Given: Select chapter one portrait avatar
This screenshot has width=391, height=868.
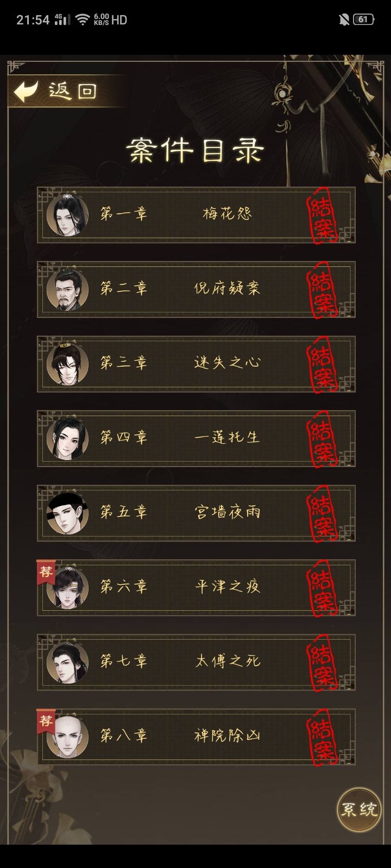Looking at the screenshot, I should [x=67, y=215].
